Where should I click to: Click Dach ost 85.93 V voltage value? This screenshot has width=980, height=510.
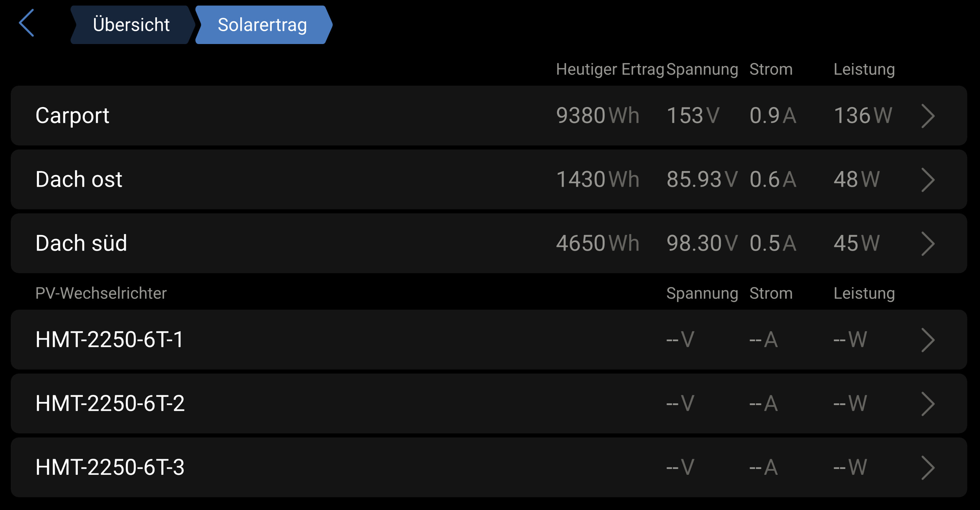pyautogui.click(x=701, y=179)
